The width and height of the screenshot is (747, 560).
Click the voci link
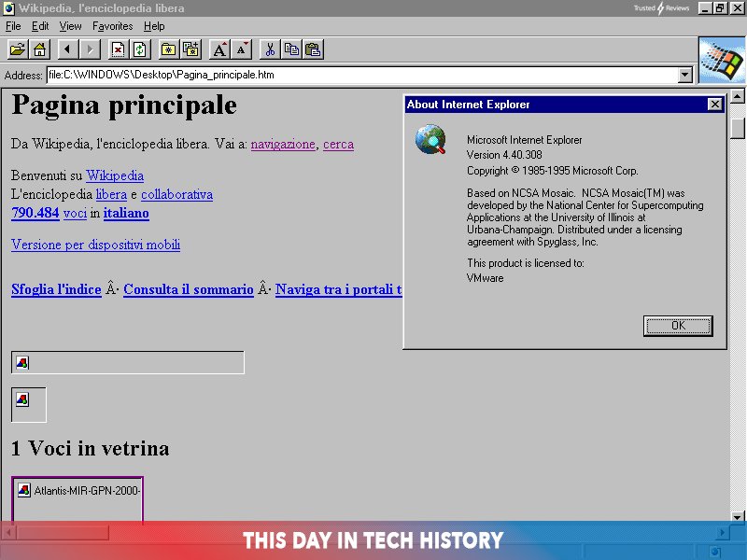coord(76,213)
